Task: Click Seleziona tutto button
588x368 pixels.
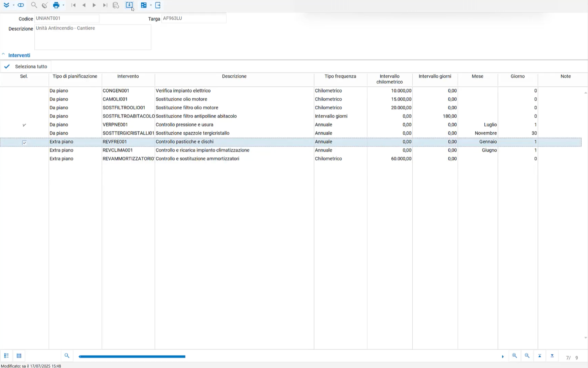Action: tap(26, 66)
